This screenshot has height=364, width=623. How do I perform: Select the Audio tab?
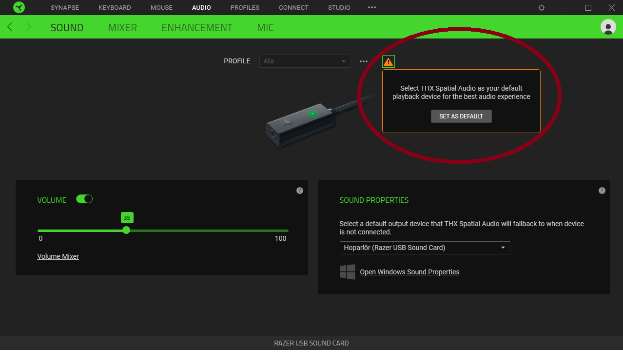coord(201,7)
